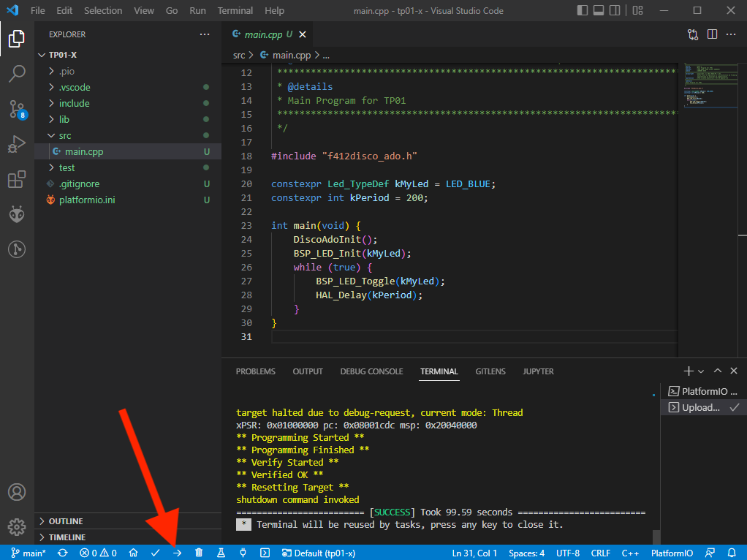The width and height of the screenshot is (747, 560).
Task: Click the CRLF line ending selector
Action: (600, 553)
